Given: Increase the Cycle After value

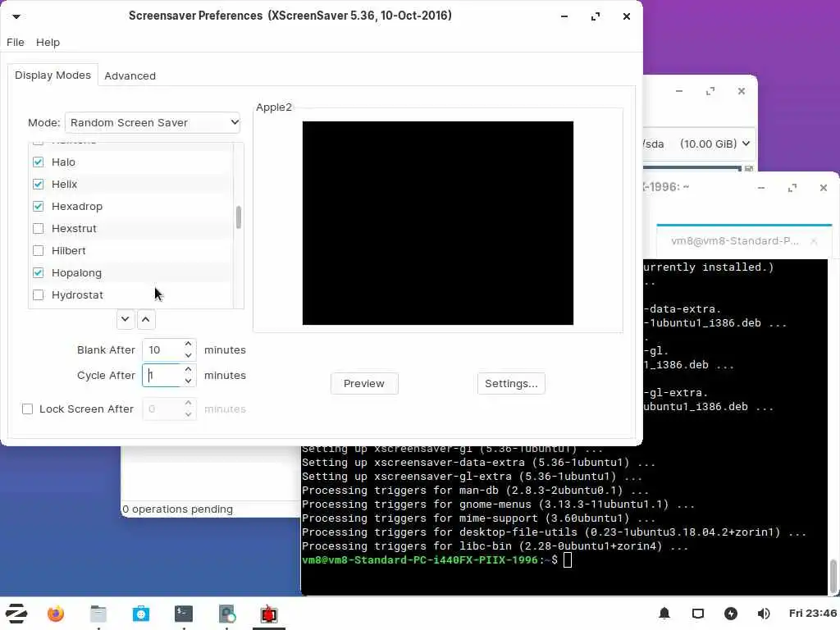Looking at the screenshot, I should (188, 369).
